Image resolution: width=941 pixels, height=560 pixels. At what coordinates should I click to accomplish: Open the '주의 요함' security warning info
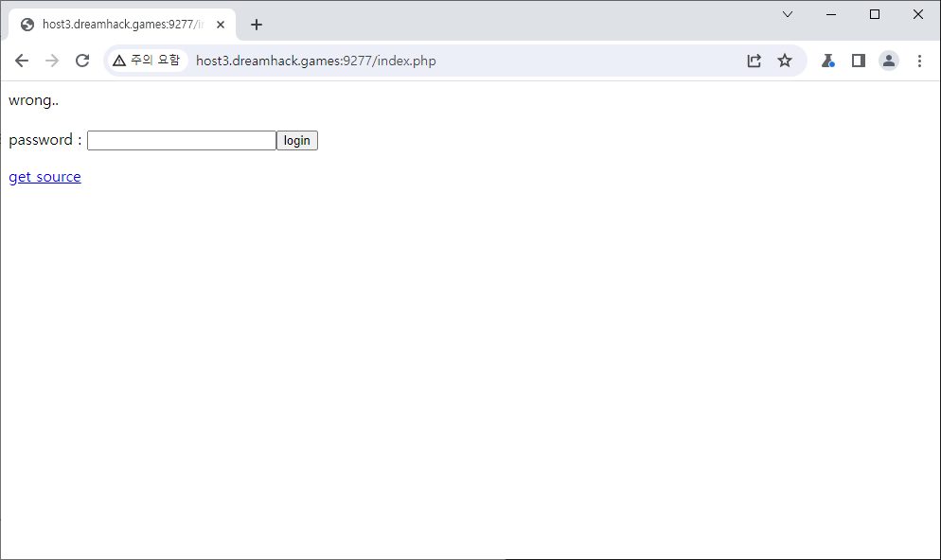point(146,61)
